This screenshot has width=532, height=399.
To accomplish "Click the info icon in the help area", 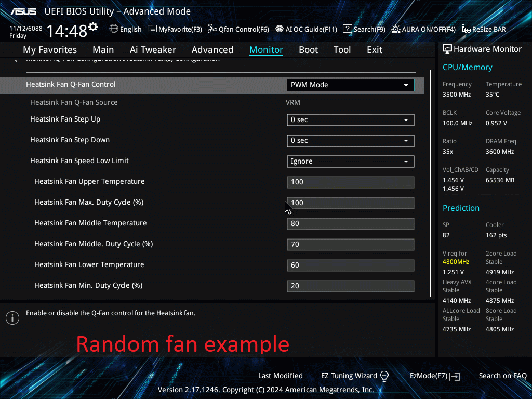I will coord(12,318).
